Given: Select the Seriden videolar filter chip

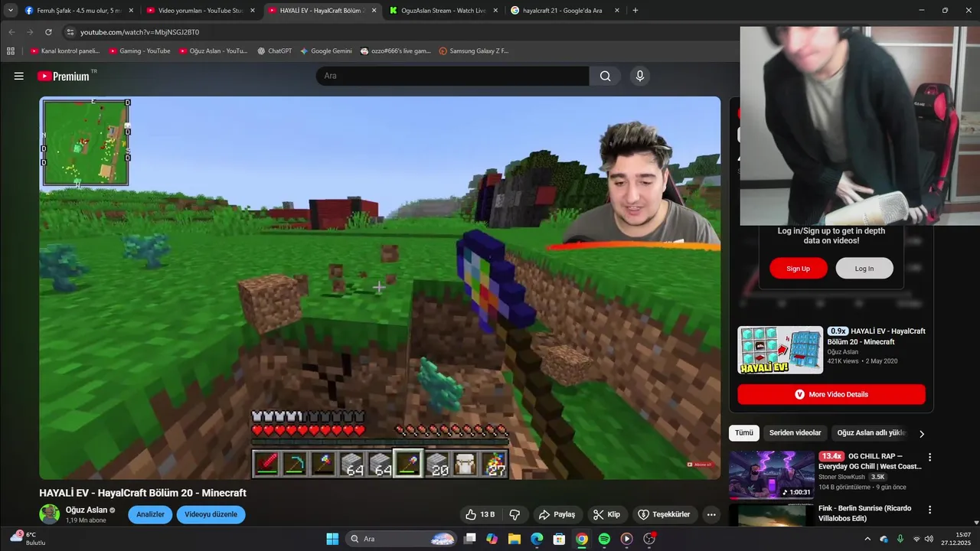Looking at the screenshot, I should [x=795, y=433].
